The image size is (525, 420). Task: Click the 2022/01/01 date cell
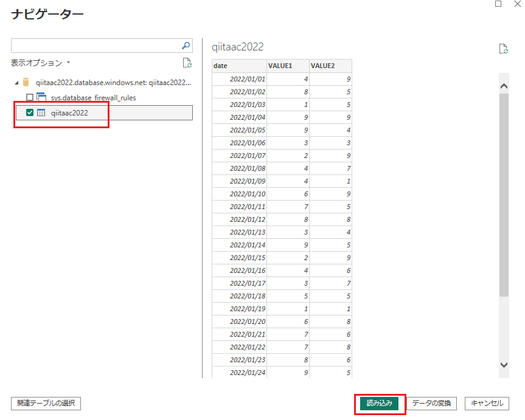(239, 79)
